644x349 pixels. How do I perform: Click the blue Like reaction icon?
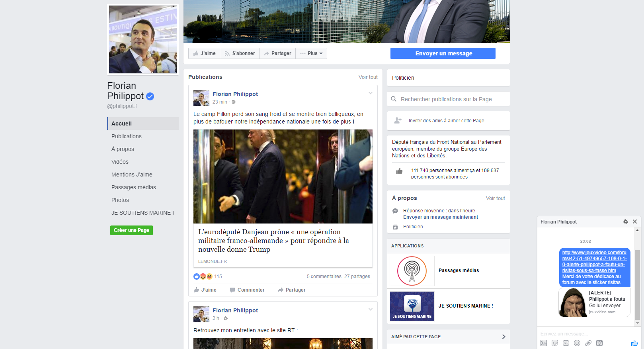[197, 276]
